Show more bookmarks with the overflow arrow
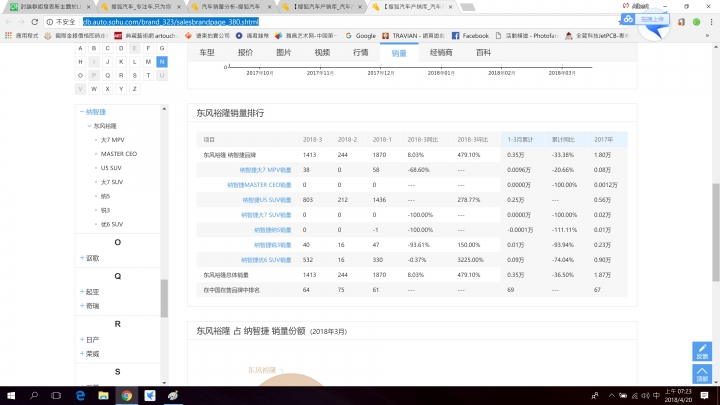720x405 pixels. tap(708, 35)
